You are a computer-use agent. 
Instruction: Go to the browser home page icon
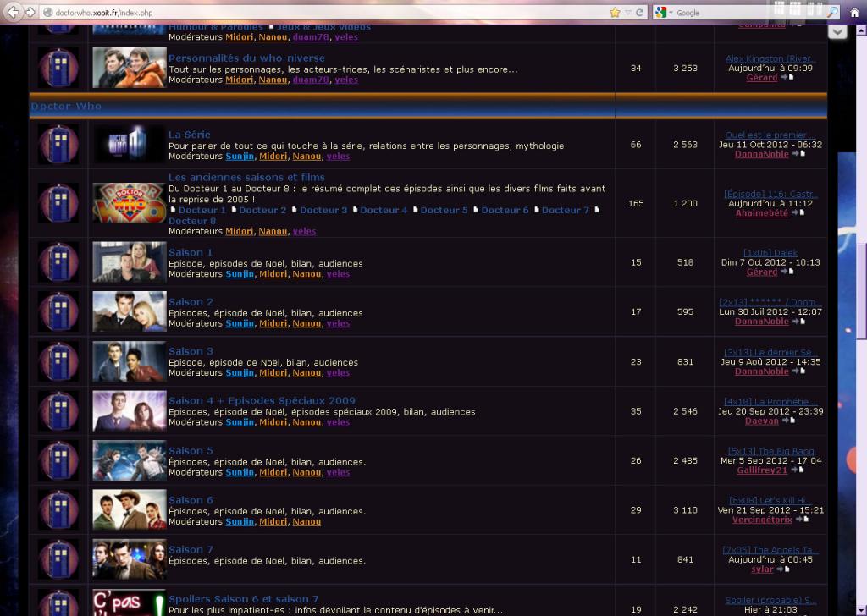click(854, 12)
